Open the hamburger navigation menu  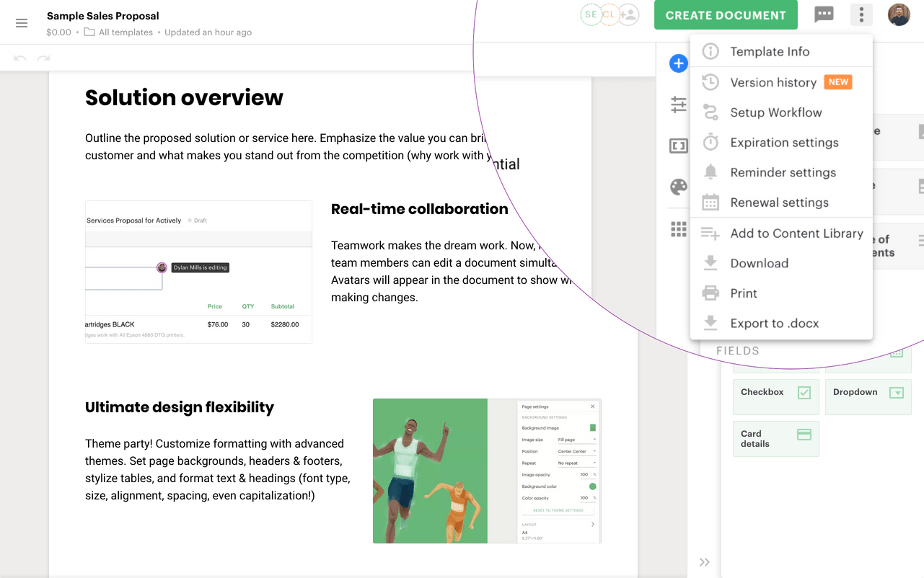click(x=22, y=23)
